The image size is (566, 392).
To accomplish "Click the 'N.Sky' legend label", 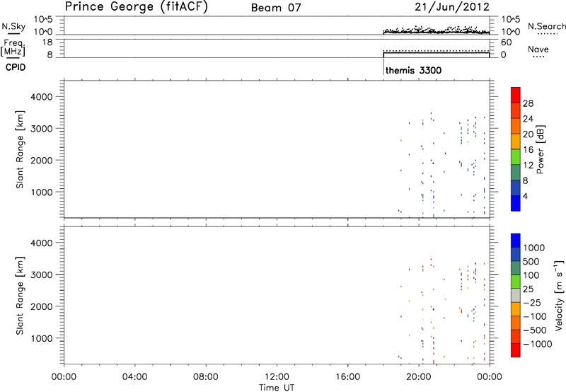I will (x=13, y=26).
